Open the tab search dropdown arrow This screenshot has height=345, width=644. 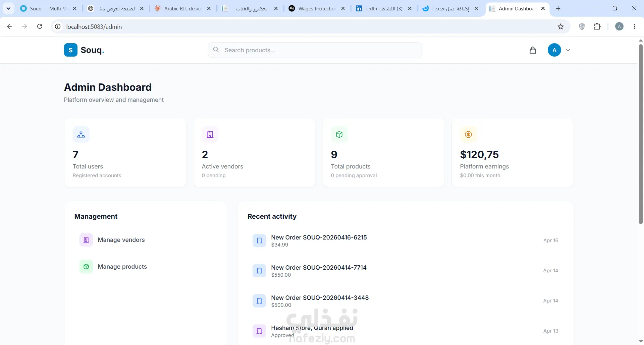pyautogui.click(x=8, y=8)
